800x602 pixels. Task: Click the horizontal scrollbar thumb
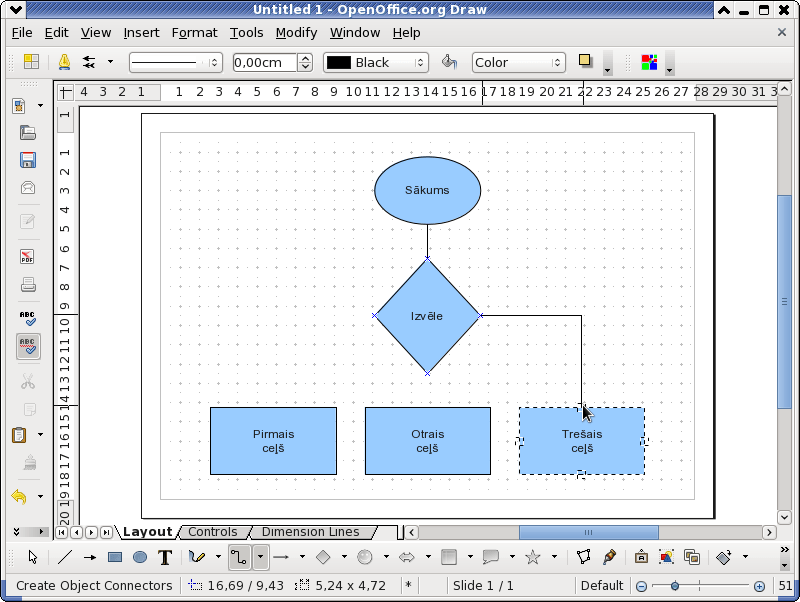click(588, 533)
